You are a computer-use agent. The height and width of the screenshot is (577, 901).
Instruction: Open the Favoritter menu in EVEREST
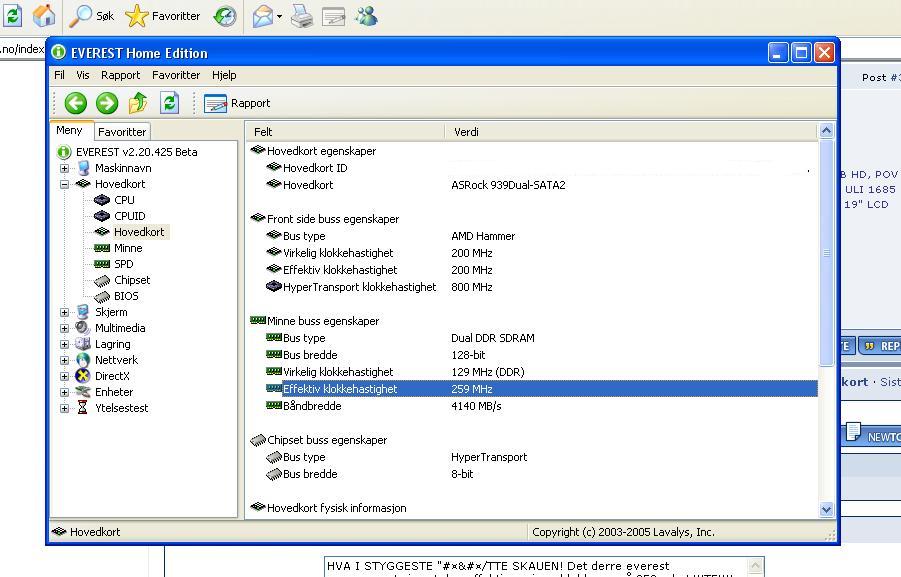click(x=176, y=75)
